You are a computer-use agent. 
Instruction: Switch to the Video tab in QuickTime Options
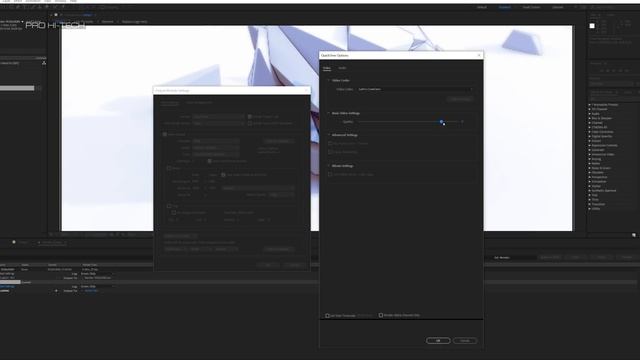point(327,68)
